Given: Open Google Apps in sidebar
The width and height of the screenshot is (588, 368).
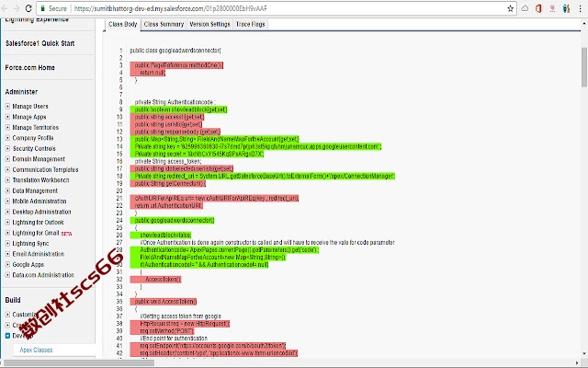Looking at the screenshot, I should click(28, 264).
